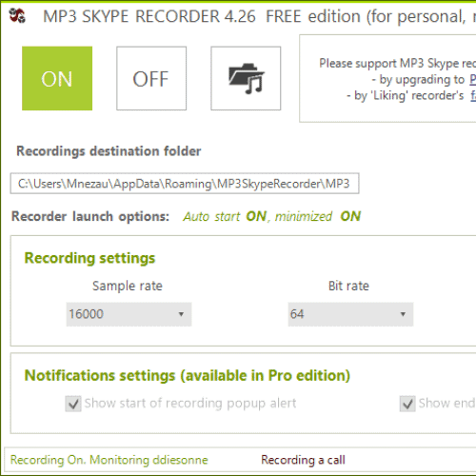Image resolution: width=476 pixels, height=476 pixels.
Task: Open the Bit rate 64 dropdown
Action: tap(350, 314)
